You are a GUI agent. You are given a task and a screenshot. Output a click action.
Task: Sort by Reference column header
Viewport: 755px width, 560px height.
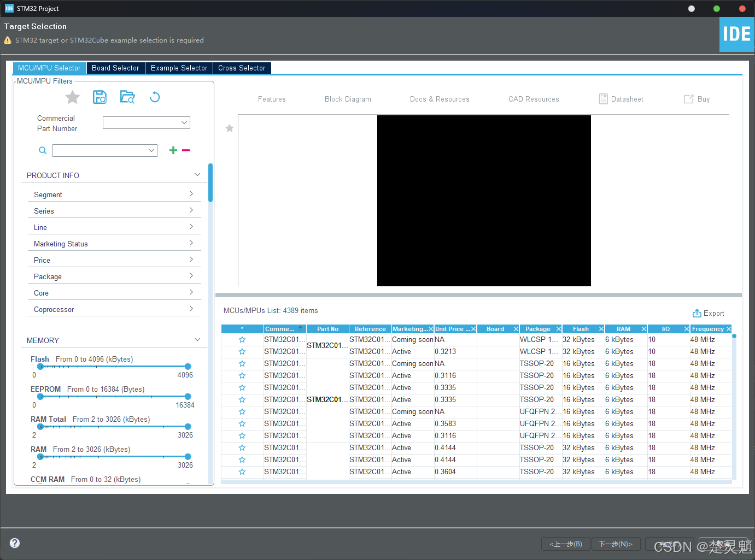(370, 329)
